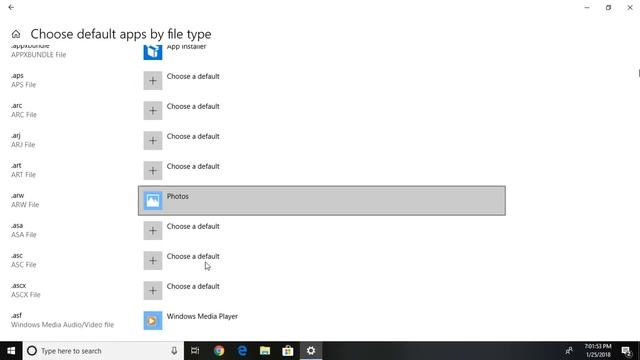Click the '.asf' extension text
Screen dimensions: 640x360
pos(16,316)
